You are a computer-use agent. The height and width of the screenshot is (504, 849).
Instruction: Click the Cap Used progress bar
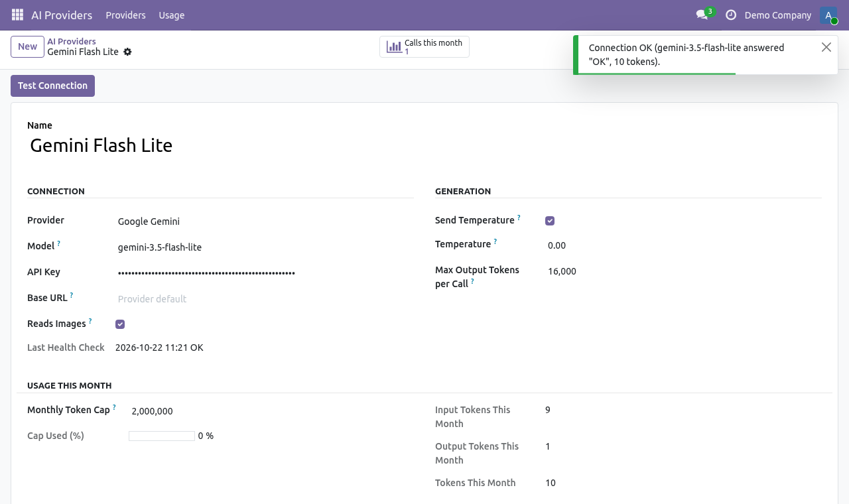pyautogui.click(x=162, y=436)
